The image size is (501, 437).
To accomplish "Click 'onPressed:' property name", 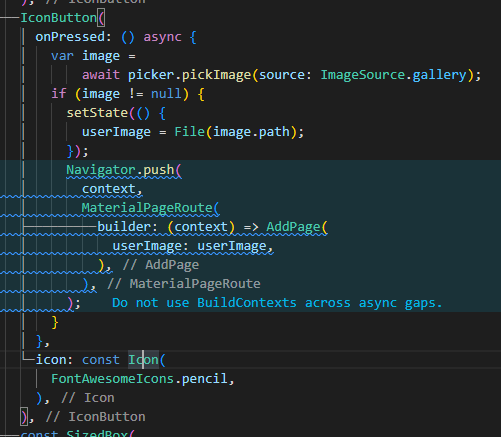I will point(73,37).
